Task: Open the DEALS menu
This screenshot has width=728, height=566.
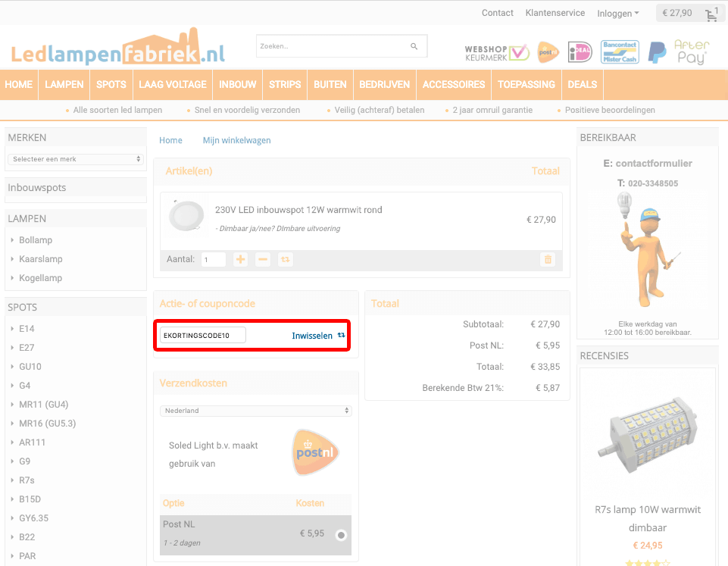Action: (583, 85)
